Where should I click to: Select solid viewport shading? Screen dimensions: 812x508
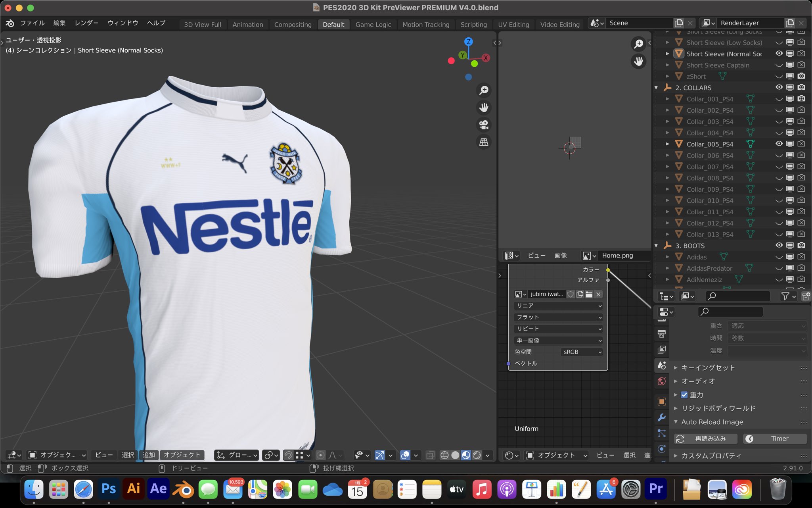tap(455, 455)
